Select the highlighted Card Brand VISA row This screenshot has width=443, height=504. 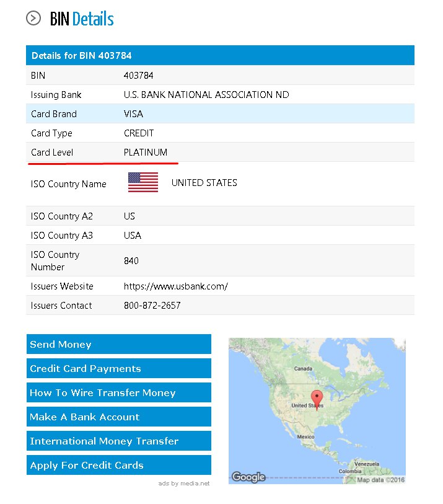coord(220,114)
